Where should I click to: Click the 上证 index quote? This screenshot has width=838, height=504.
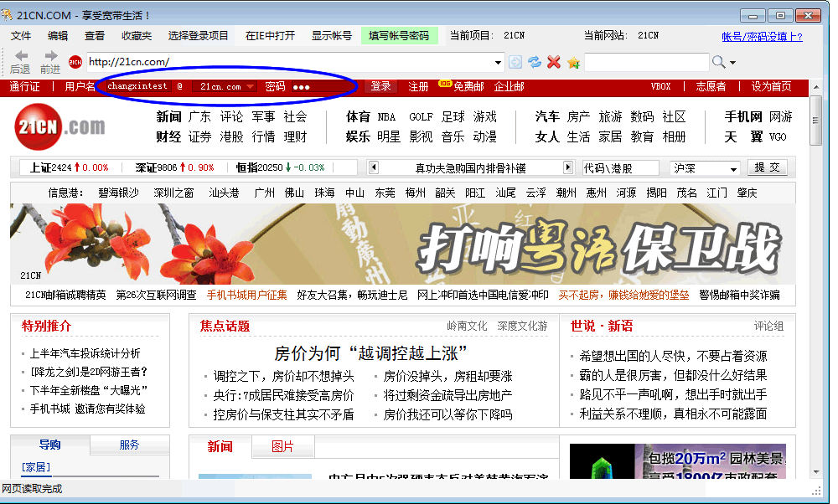pos(69,167)
